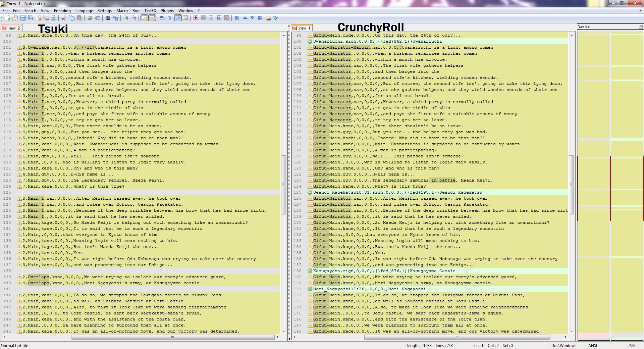
Task: Close the Nav Bar panel
Action: click(x=641, y=27)
